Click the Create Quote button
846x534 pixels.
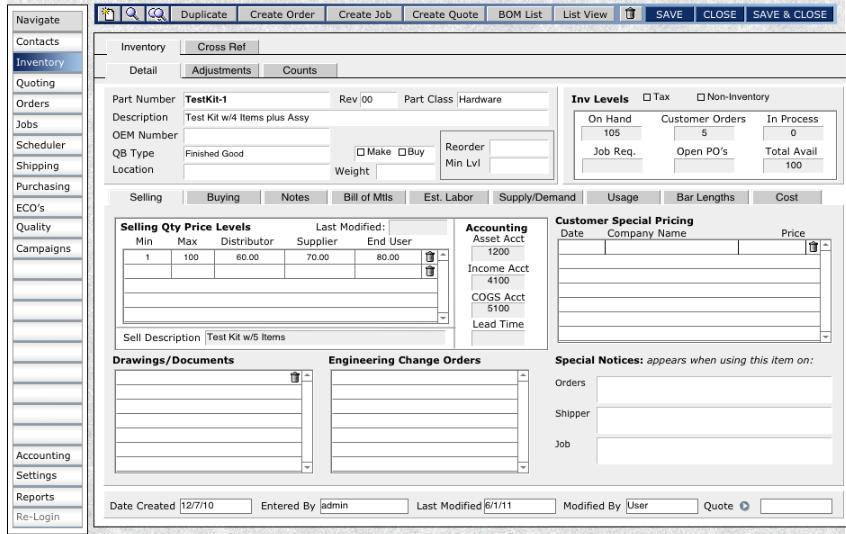pos(445,15)
